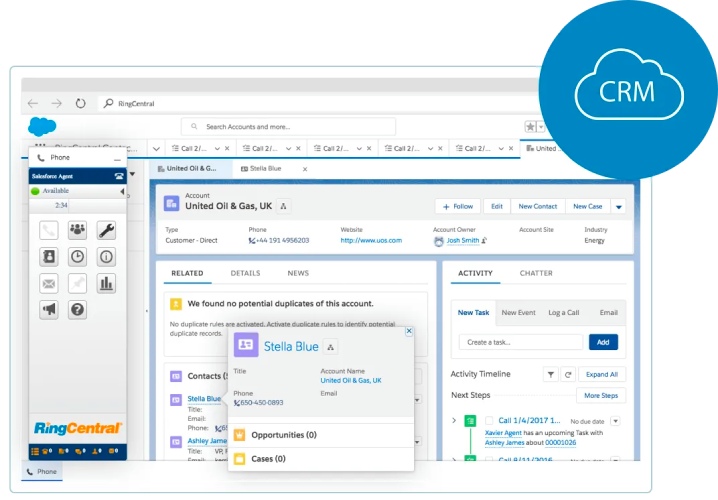Open the Ashley James contact row action dropdown

pos(418,442)
